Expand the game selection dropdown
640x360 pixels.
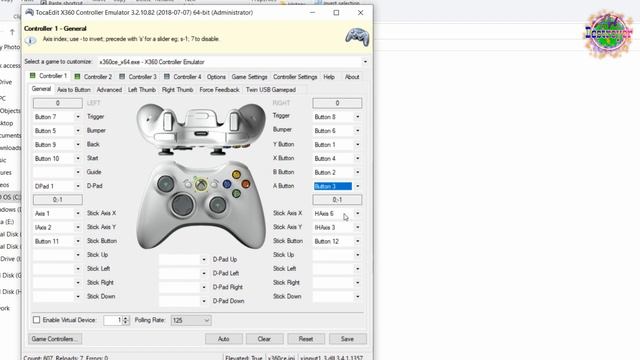[x=365, y=62]
